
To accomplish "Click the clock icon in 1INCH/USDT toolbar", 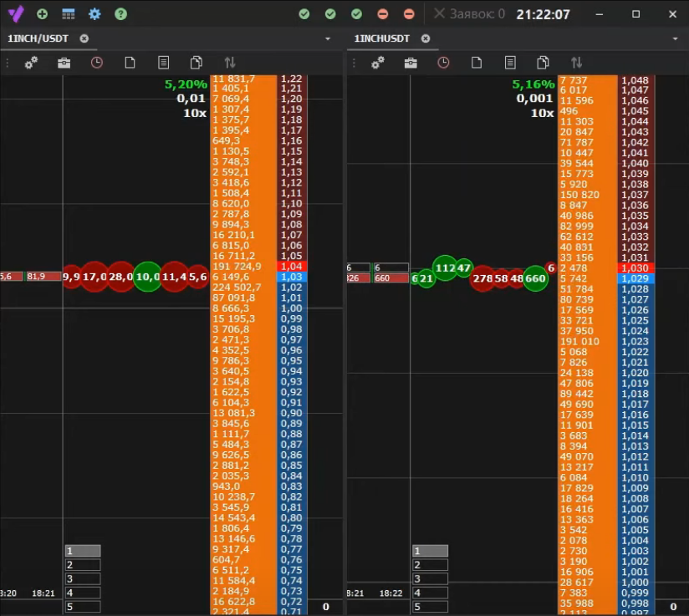I will tap(97, 63).
